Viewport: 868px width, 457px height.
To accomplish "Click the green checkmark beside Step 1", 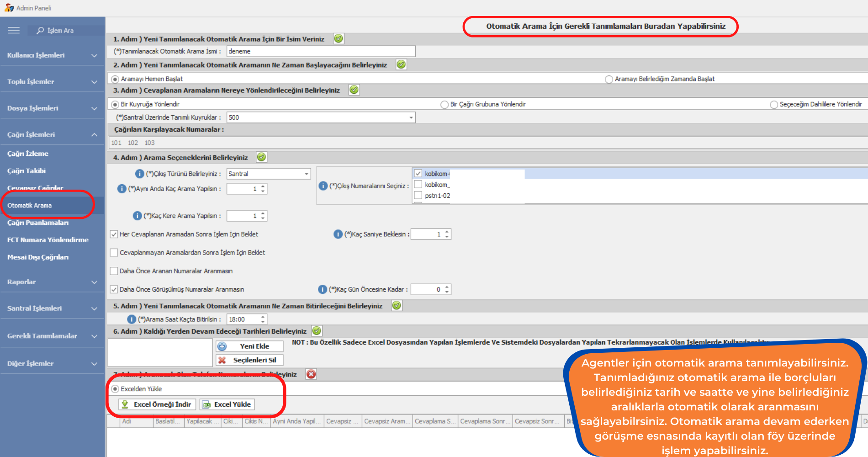I will pos(339,39).
